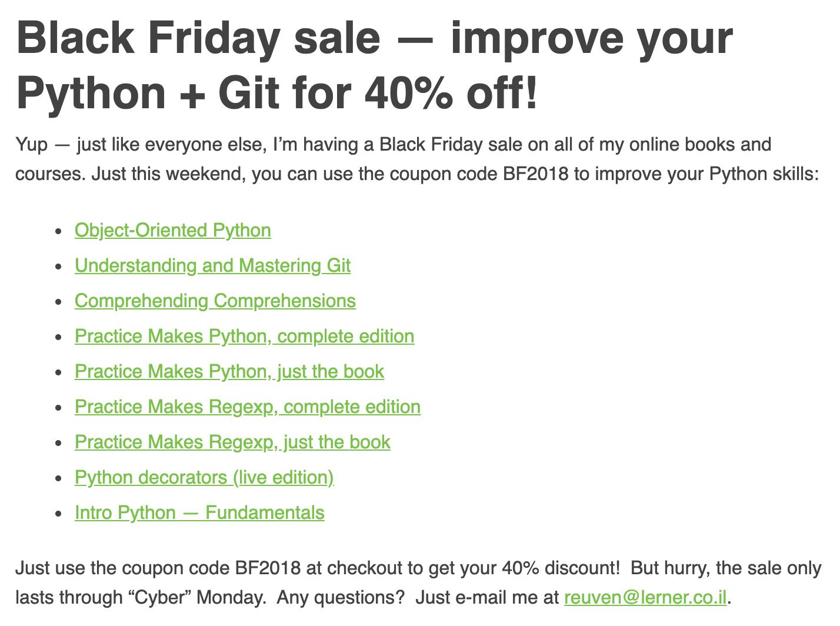This screenshot has height=626, width=840.
Task: Click the bullet before Intro Python — Fundamentals
Action: coord(58,514)
